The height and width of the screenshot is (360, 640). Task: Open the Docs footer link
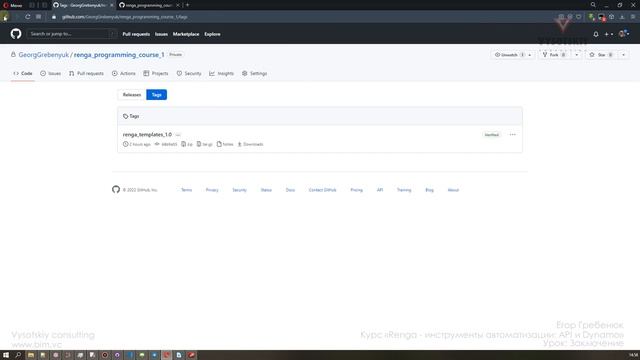(290, 190)
